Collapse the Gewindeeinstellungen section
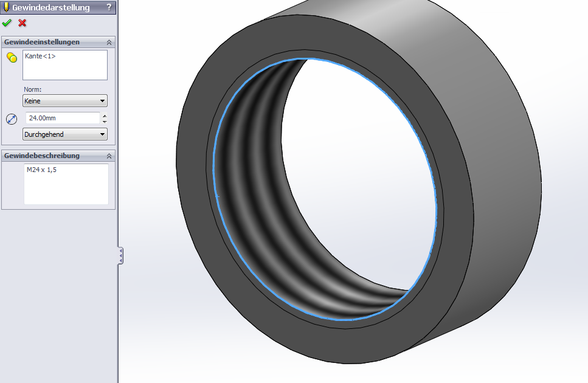 pyautogui.click(x=109, y=43)
